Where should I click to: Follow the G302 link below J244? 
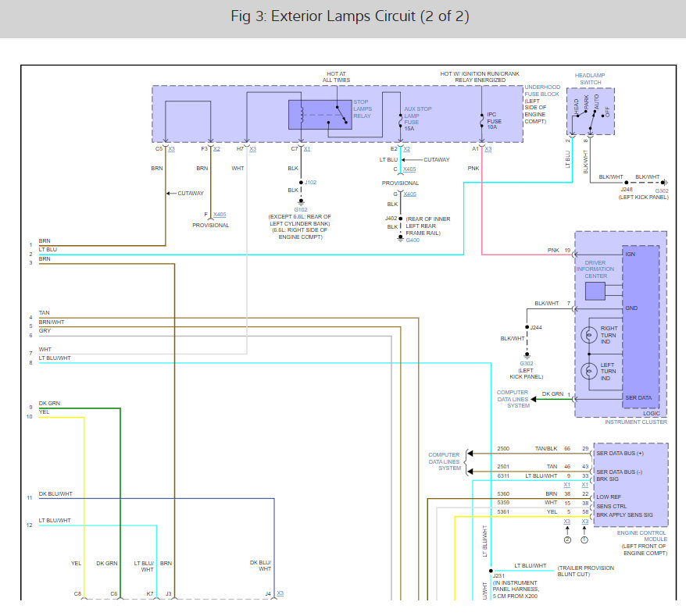point(527,364)
